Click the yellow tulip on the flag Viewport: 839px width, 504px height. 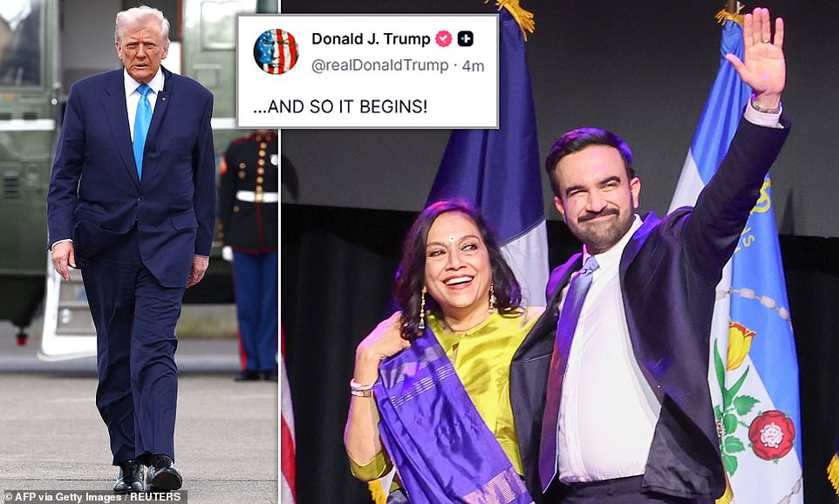[740, 345]
